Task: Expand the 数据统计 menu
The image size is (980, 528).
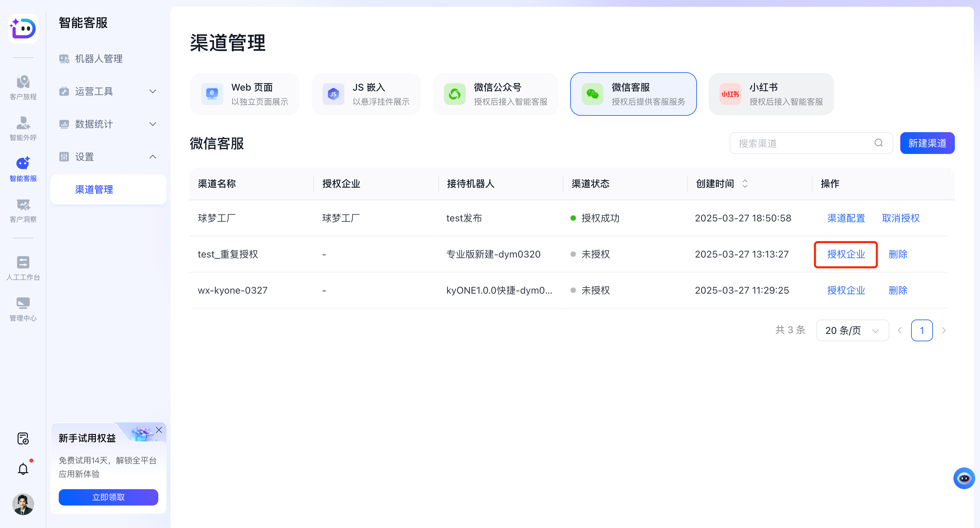Action: coord(93,124)
